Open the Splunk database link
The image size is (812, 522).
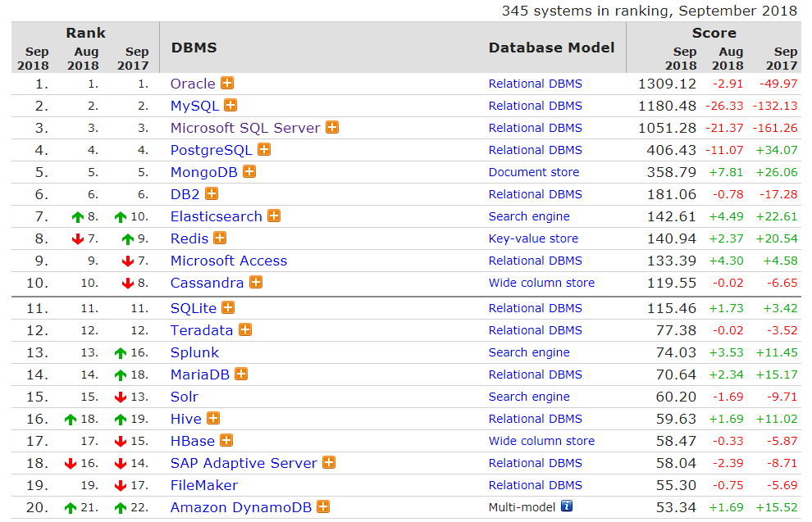(x=194, y=352)
